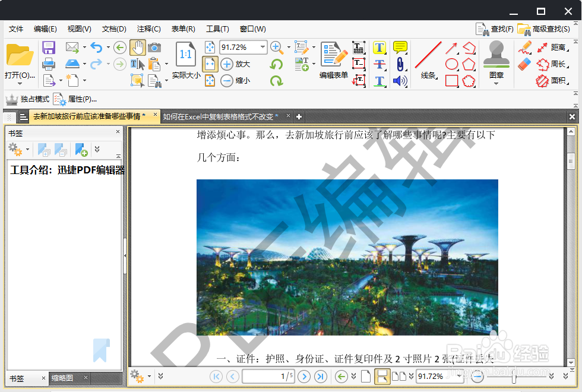Expand more bookmark tools chevron
582x392 pixels.
point(97,149)
